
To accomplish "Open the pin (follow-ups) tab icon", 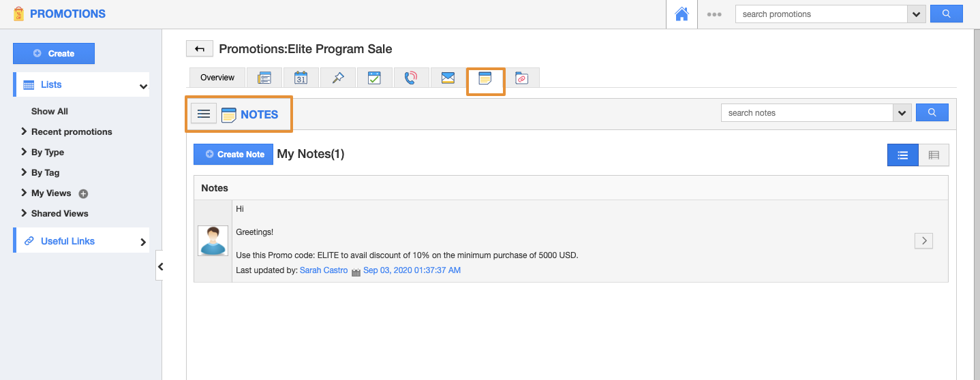I will click(x=338, y=78).
